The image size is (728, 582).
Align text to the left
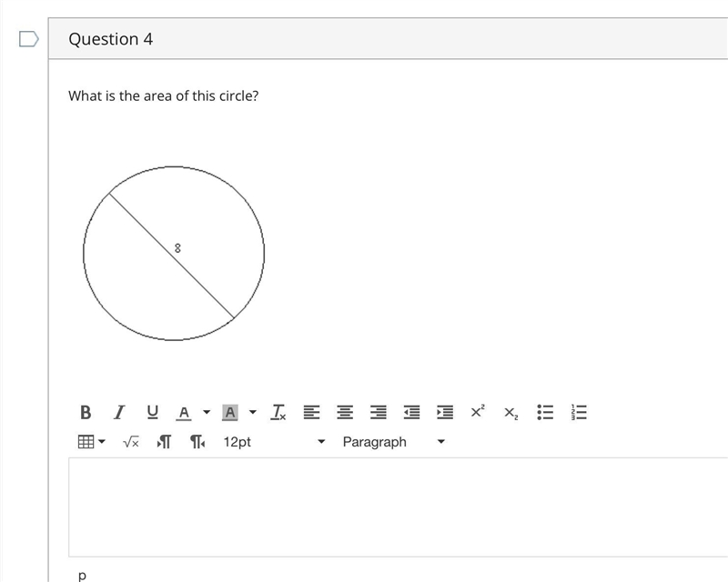311,412
